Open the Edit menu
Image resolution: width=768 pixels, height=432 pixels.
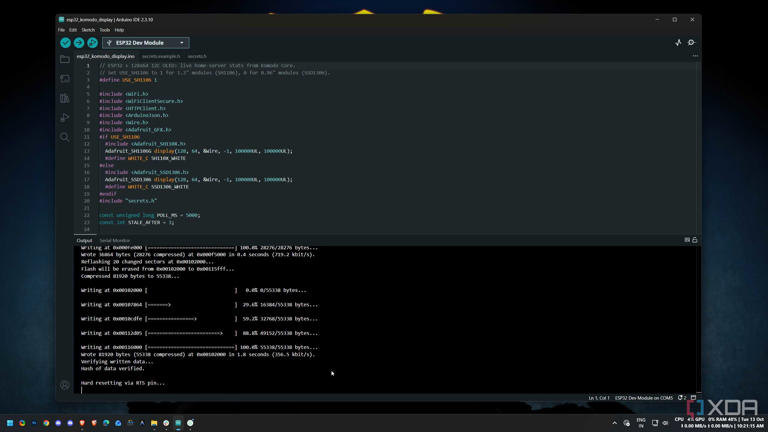pyautogui.click(x=73, y=30)
